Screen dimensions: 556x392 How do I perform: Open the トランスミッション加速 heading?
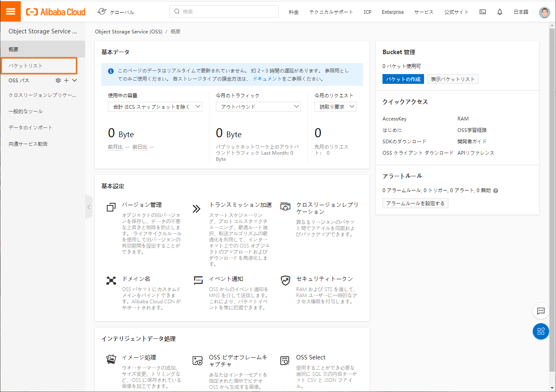(x=241, y=205)
